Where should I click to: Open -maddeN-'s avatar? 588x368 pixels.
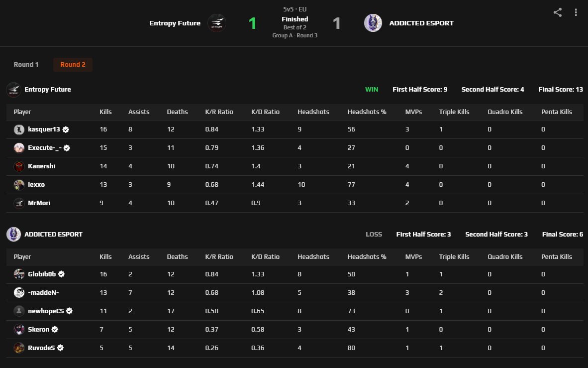pyautogui.click(x=19, y=292)
